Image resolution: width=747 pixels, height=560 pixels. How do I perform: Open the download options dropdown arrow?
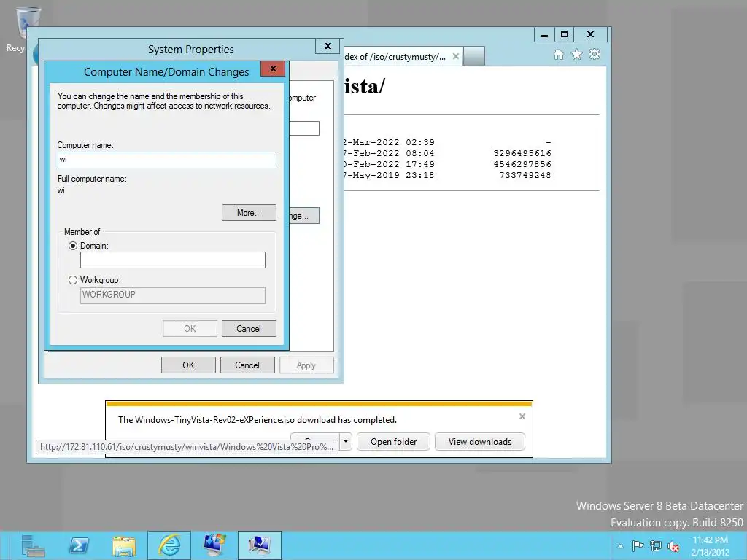point(346,441)
